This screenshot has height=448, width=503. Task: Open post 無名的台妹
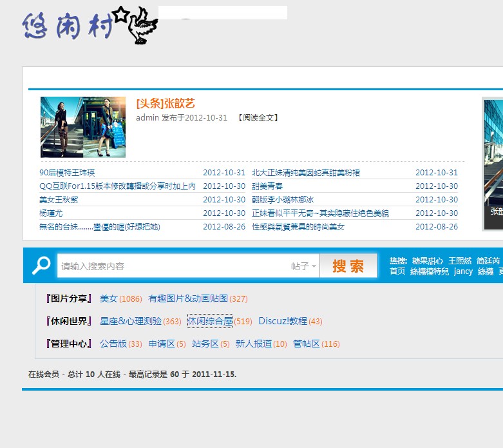click(x=99, y=227)
